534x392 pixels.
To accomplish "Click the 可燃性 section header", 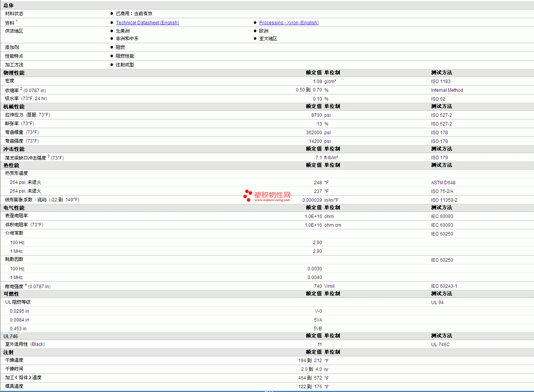I will [x=11, y=294].
